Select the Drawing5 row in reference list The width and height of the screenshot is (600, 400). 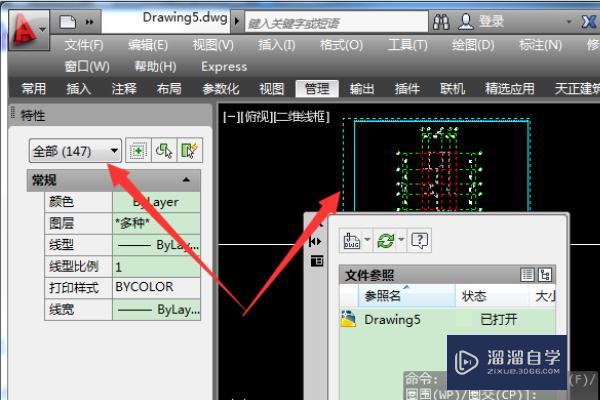(447, 320)
